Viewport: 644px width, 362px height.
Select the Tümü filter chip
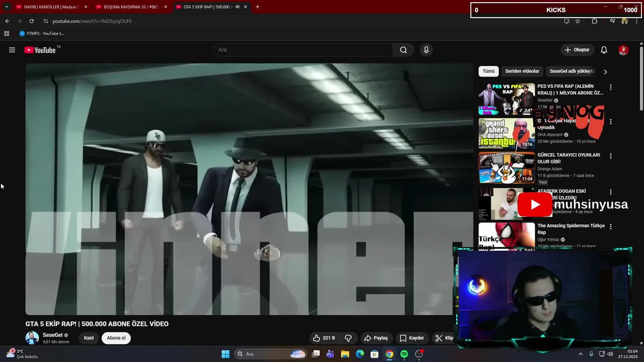click(489, 71)
